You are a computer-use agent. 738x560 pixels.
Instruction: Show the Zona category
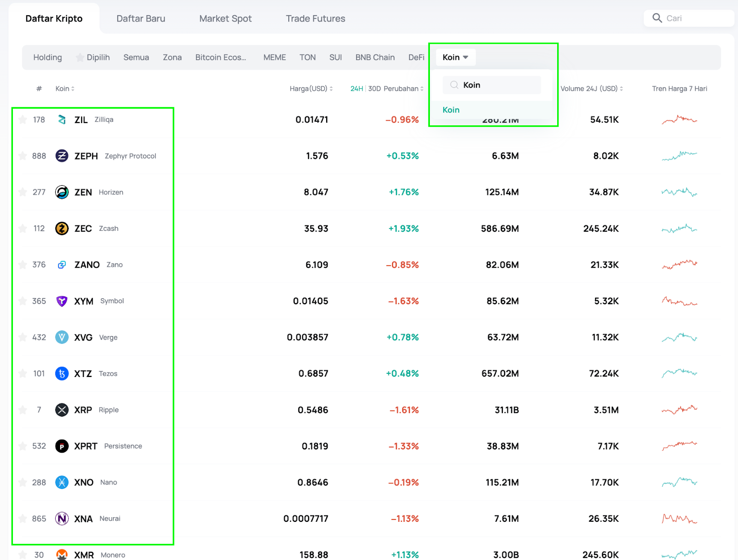[172, 57]
